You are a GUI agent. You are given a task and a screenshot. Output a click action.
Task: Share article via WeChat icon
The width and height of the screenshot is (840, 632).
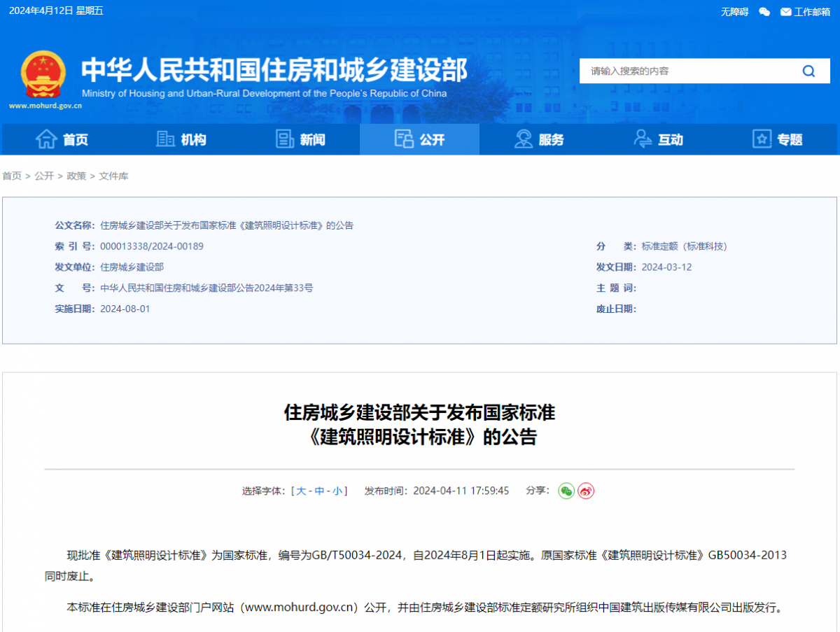coord(566,491)
